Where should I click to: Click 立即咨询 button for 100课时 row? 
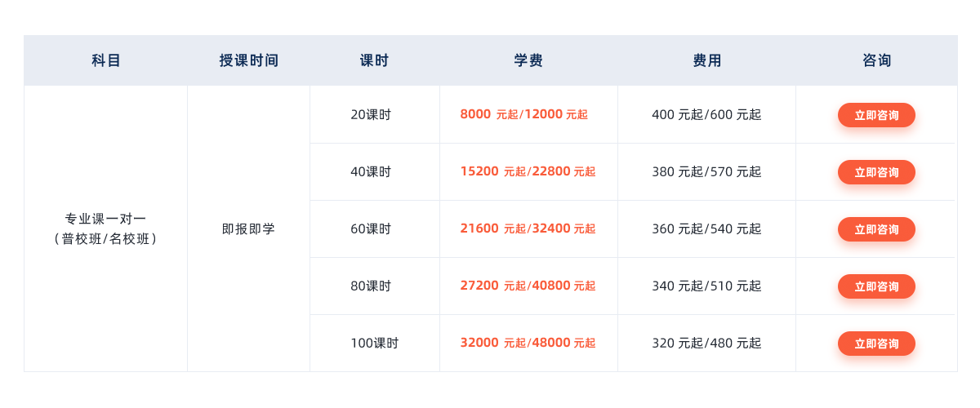point(876,344)
